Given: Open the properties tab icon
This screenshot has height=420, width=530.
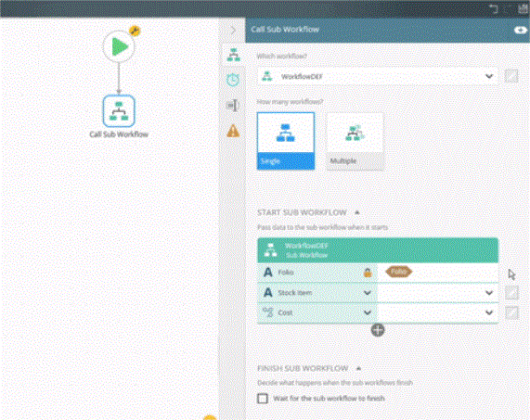Looking at the screenshot, I should 233,106.
